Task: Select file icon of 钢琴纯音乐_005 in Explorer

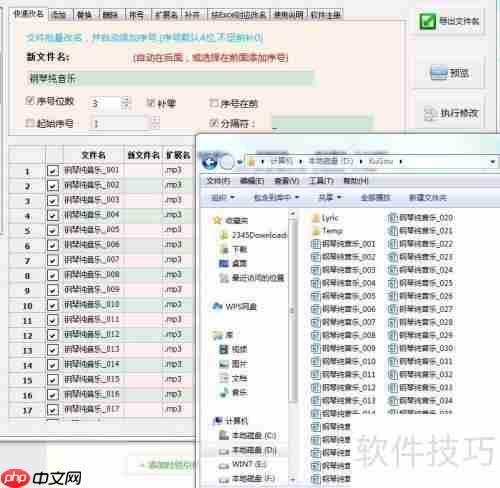Action: coord(316,296)
